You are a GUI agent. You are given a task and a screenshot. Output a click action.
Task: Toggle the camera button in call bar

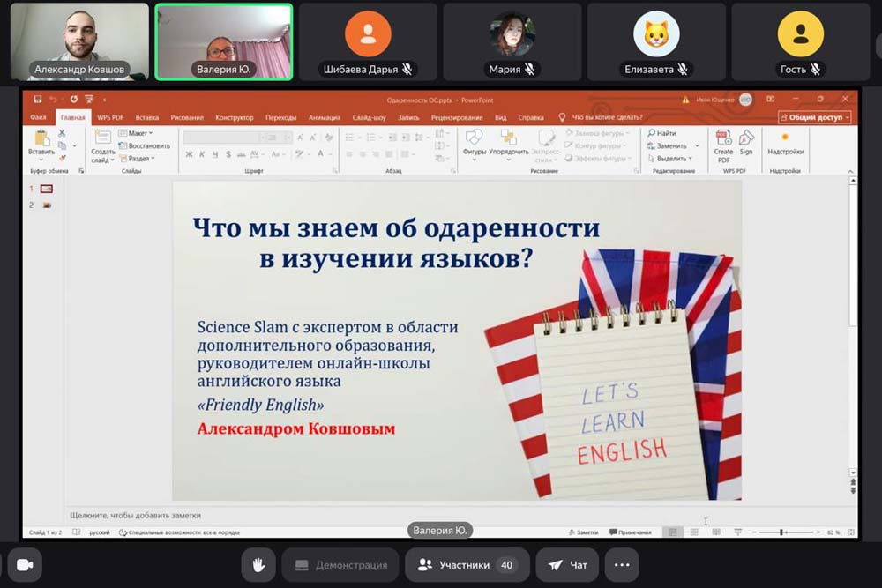(24, 565)
